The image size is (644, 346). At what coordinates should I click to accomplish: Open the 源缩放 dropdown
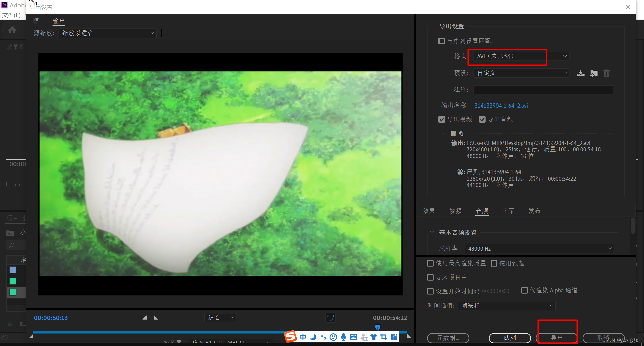(108, 33)
